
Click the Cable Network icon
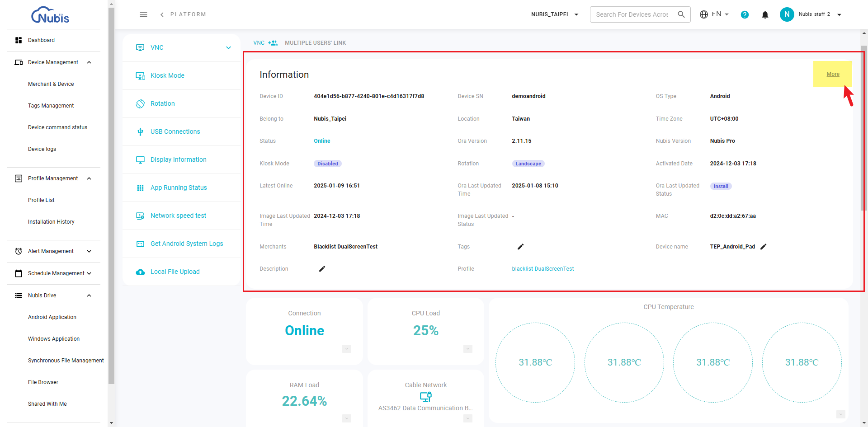pyautogui.click(x=426, y=397)
